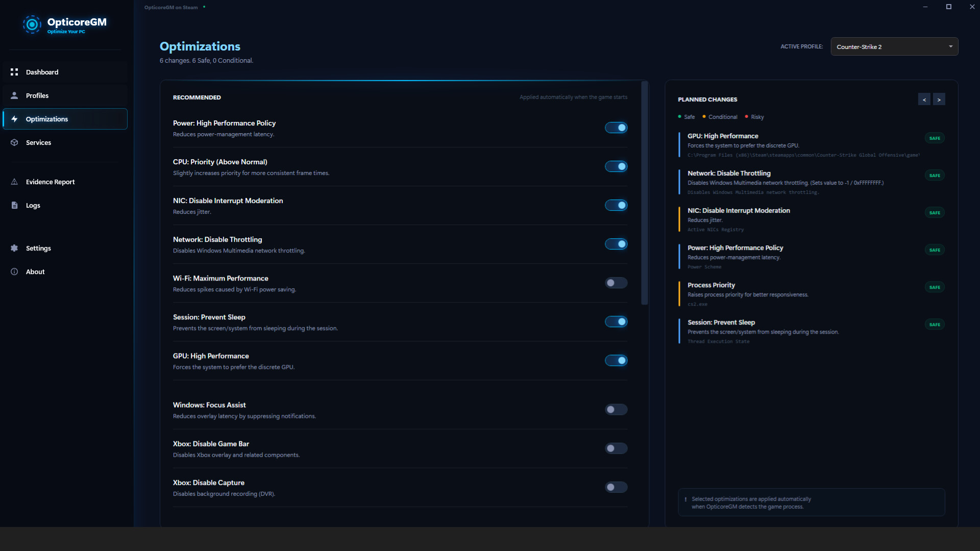Click the About info circle icon
Image resolution: width=980 pixels, height=551 pixels.
coord(14,271)
